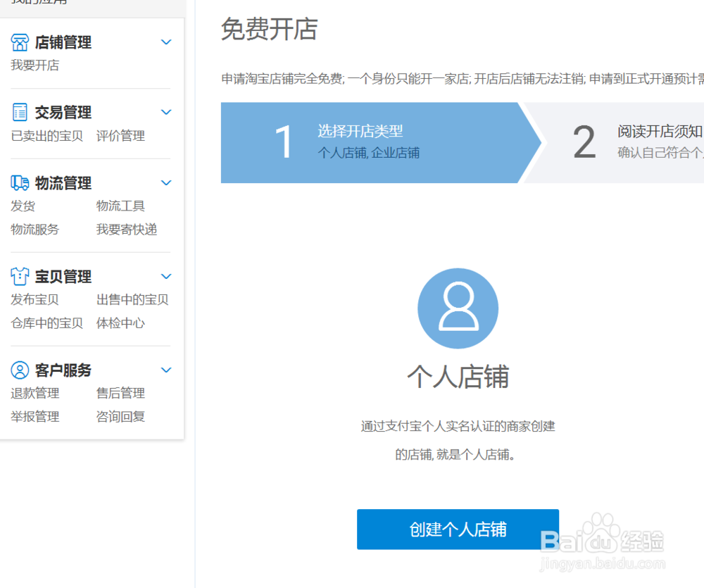Click the text 的店铺, 就是个人店铺。
The width and height of the screenshot is (704, 588).
455,454
